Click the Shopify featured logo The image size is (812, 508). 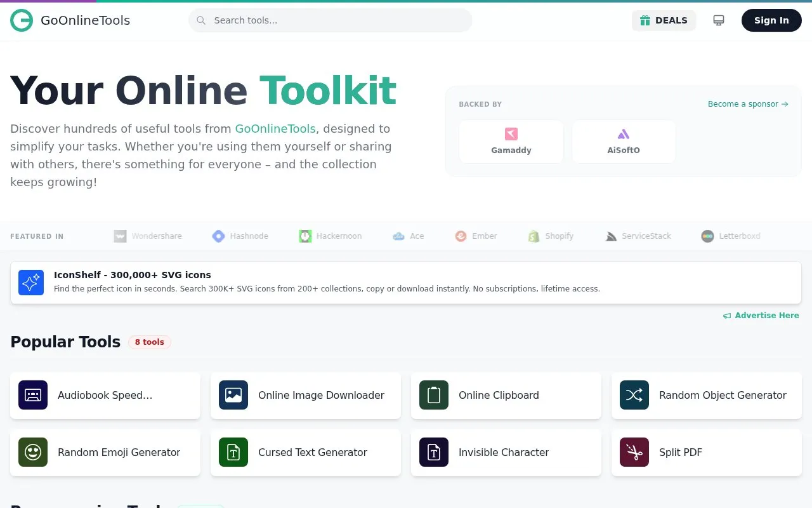click(x=534, y=236)
